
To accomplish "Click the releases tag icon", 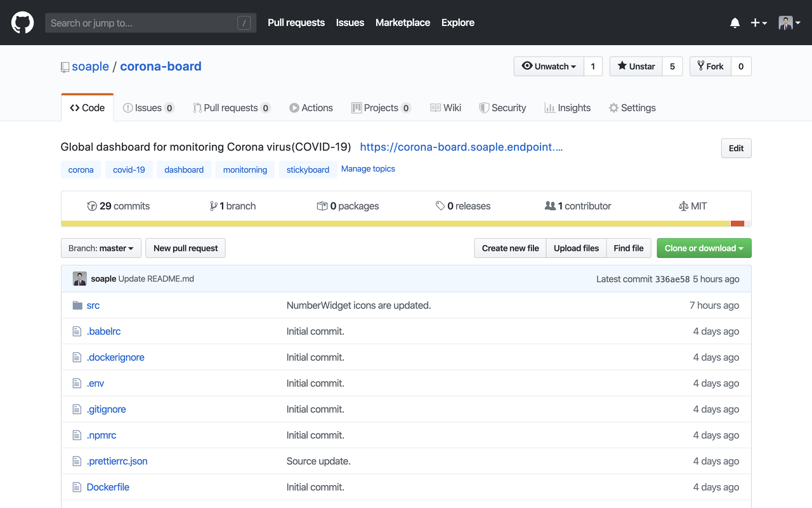I will coord(440,206).
